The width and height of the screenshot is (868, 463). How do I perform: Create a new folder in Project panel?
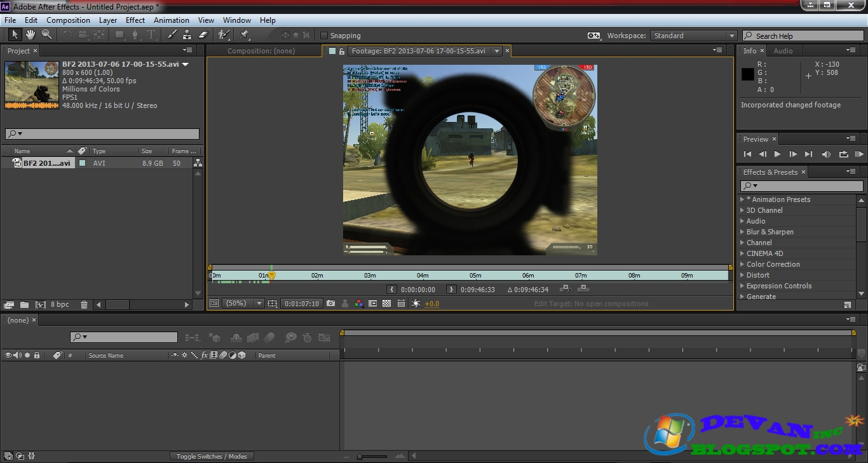coord(24,305)
